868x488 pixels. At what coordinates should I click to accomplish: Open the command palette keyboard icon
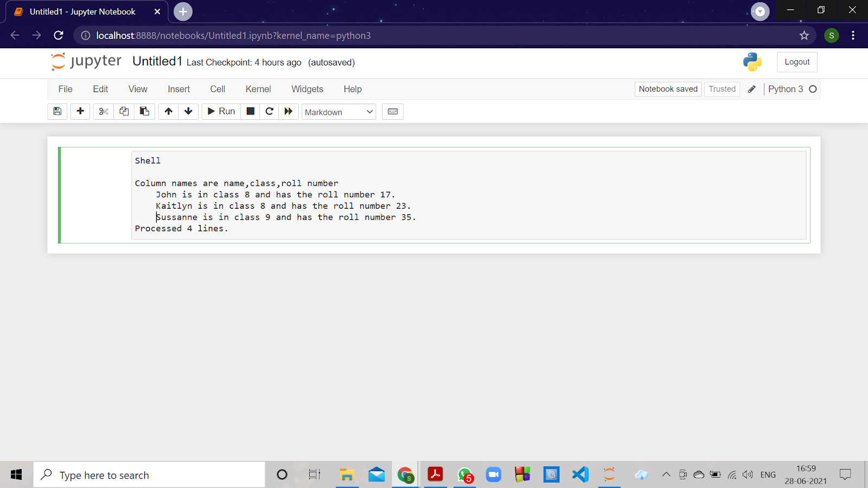(x=393, y=111)
